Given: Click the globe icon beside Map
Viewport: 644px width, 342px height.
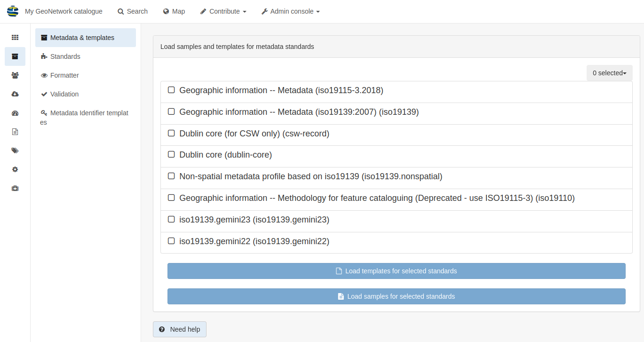Looking at the screenshot, I should 166,11.
